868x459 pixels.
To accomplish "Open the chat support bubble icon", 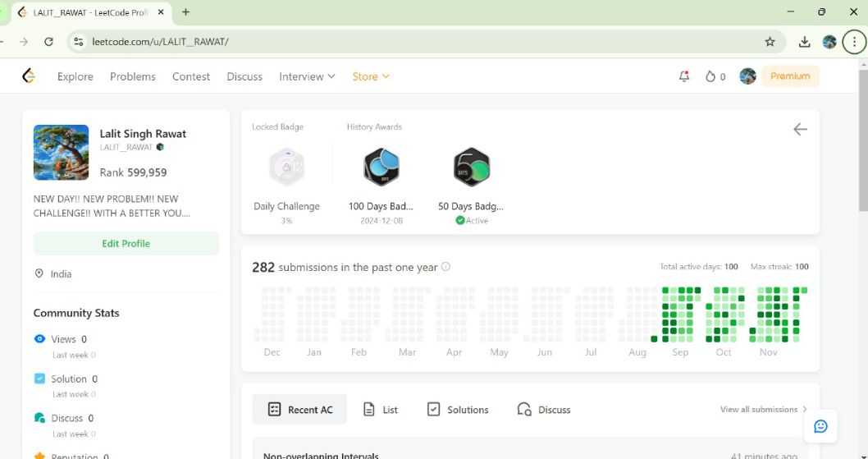I will tap(820, 425).
